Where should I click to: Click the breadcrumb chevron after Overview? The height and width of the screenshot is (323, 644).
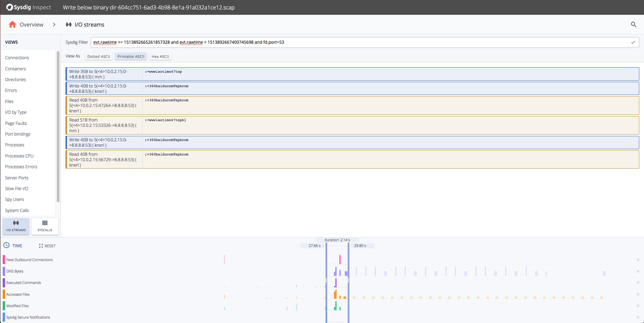pyautogui.click(x=54, y=24)
